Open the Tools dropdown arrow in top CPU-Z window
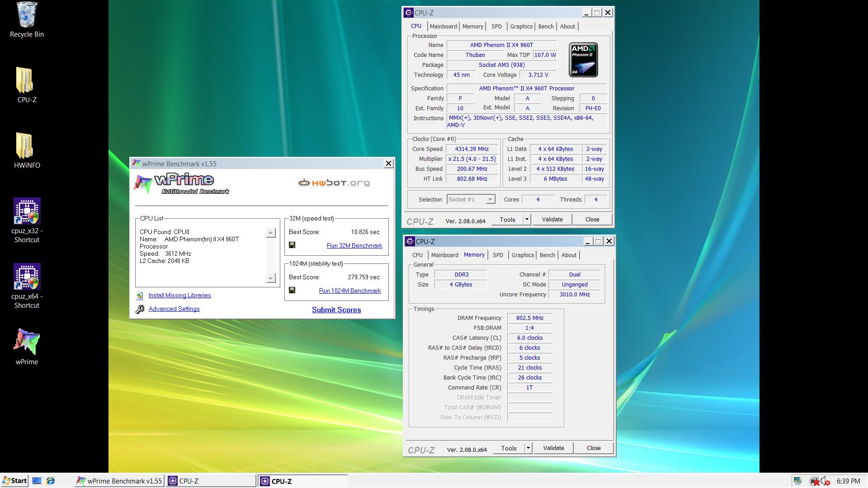The width and height of the screenshot is (868, 488). pos(527,220)
